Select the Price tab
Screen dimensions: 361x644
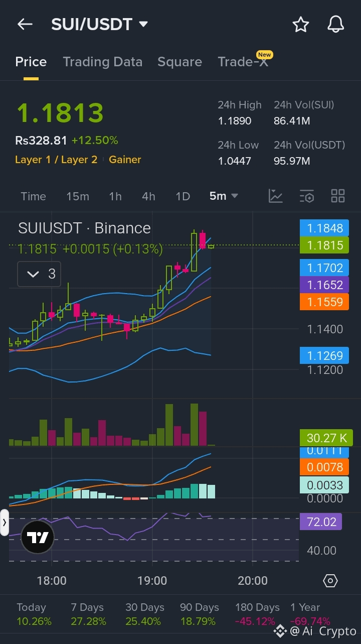click(31, 62)
